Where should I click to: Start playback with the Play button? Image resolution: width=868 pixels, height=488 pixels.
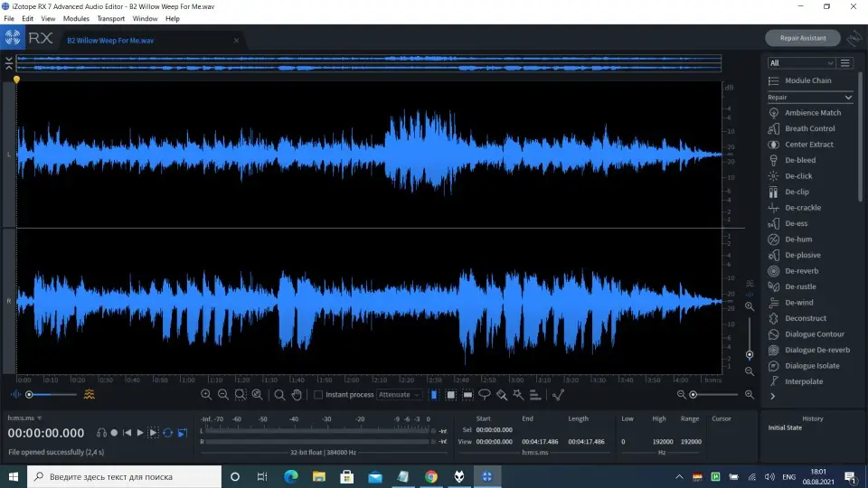click(x=140, y=433)
